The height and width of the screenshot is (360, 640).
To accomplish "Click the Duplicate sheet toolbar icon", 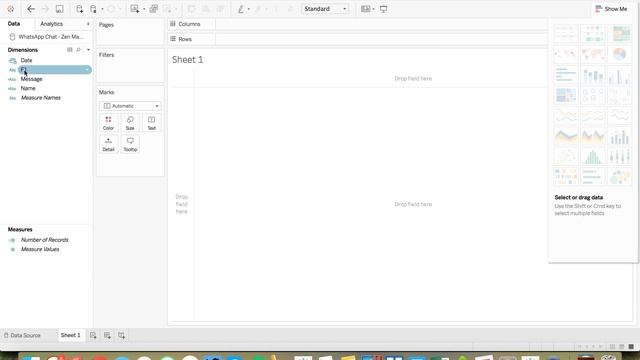I will (x=153, y=9).
